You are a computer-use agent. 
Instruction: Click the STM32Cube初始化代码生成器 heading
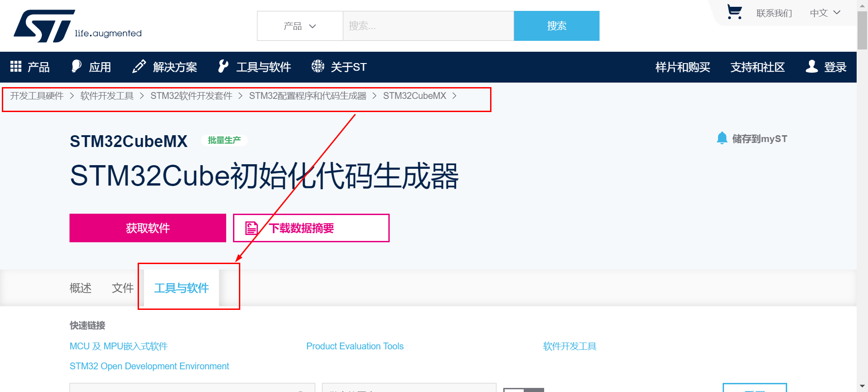[264, 176]
